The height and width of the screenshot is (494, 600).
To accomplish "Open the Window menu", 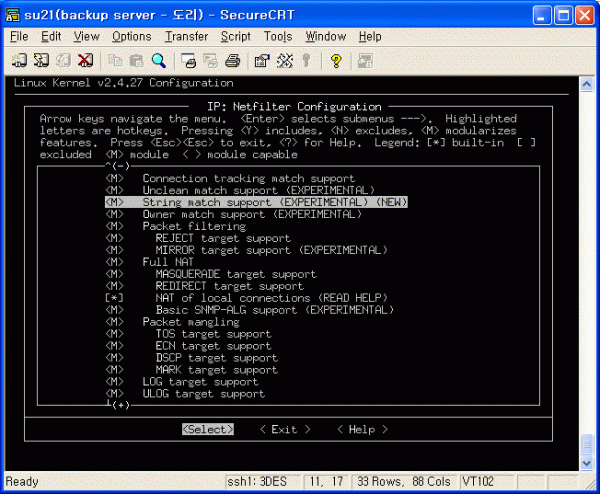I will [x=326, y=36].
